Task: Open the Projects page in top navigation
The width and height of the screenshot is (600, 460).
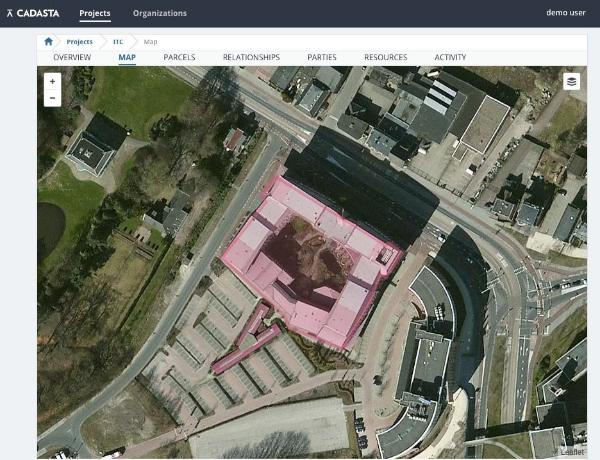Action: [x=95, y=13]
